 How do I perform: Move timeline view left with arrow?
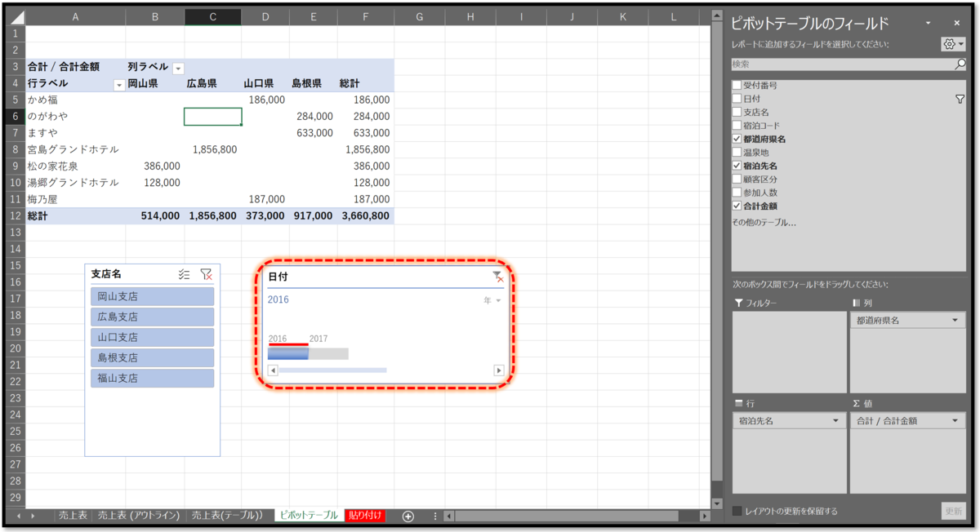click(x=273, y=370)
